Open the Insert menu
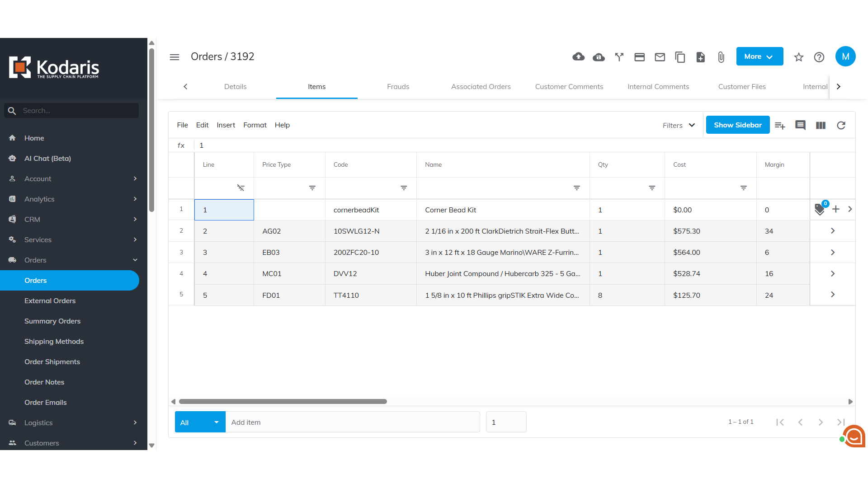868x488 pixels. pos(226,125)
